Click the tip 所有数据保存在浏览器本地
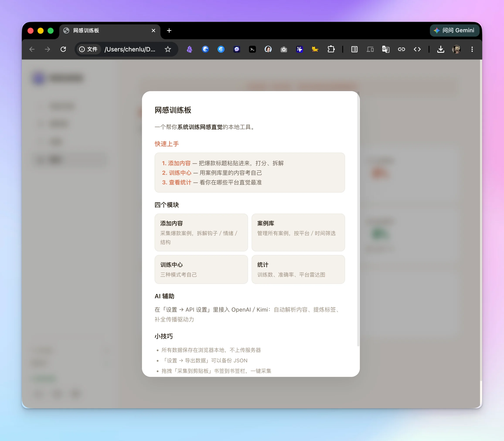 coord(211,350)
